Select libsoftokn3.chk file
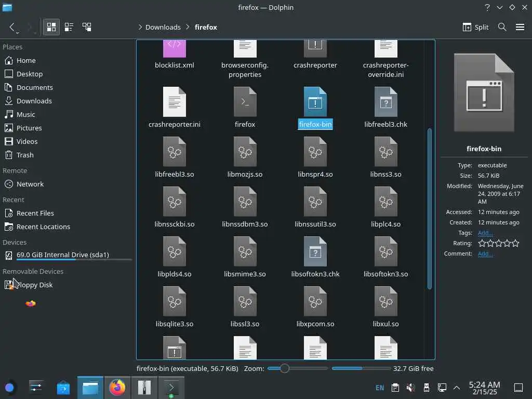This screenshot has height=399, width=532. click(x=315, y=258)
